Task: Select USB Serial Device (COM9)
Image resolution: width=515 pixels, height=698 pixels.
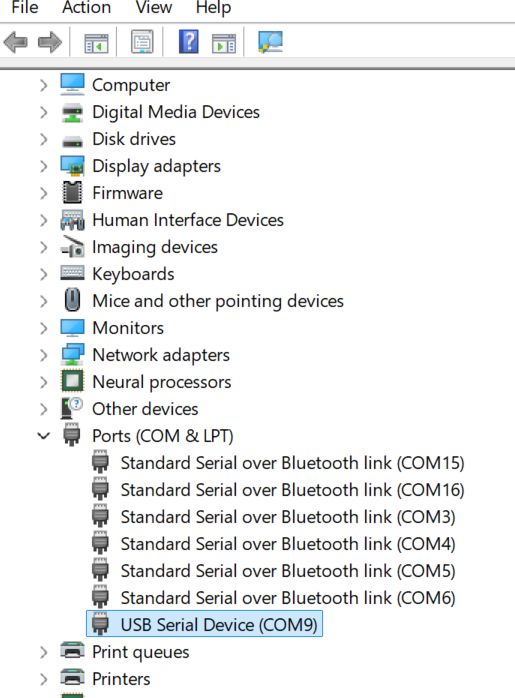Action: tap(204, 624)
